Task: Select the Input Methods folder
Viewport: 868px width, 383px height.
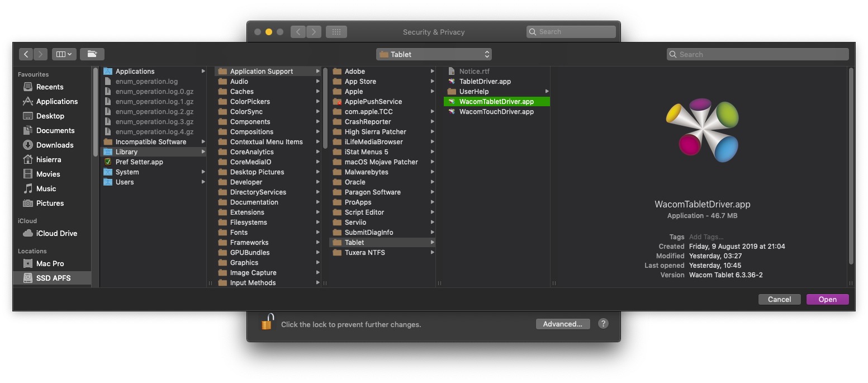Action: [268, 282]
